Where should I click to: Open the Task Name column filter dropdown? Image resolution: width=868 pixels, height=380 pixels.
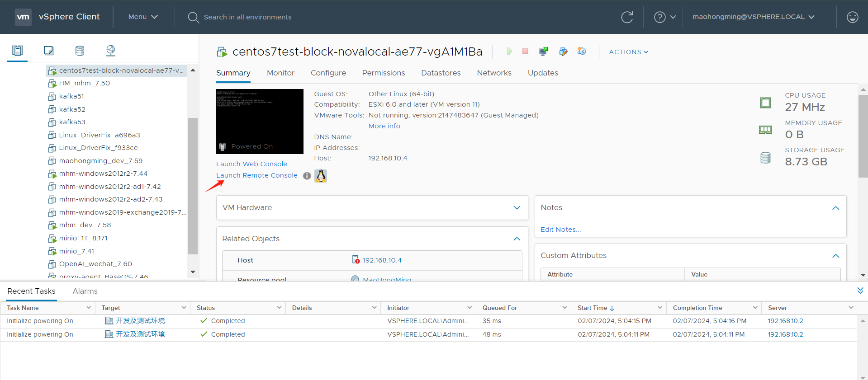click(x=89, y=308)
